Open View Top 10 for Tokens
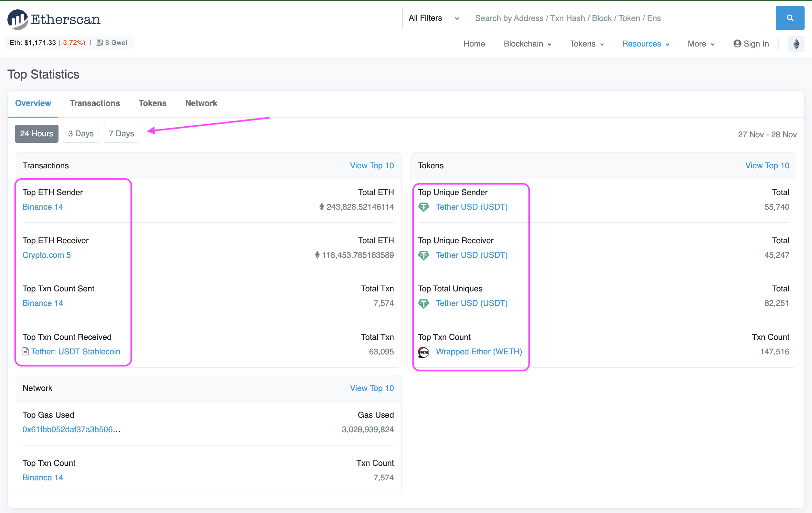 767,165
